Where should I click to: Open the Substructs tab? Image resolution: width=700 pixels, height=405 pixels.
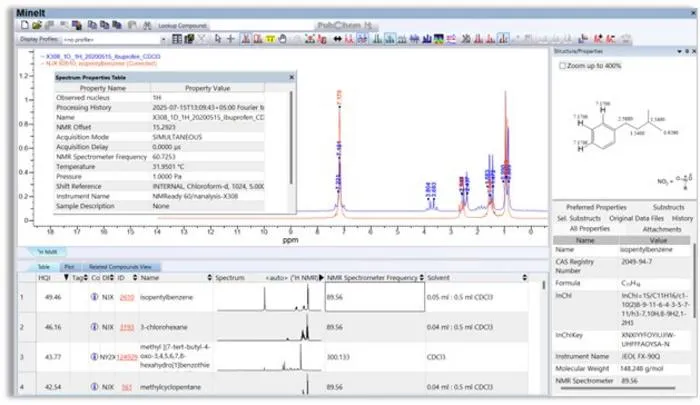668,207
